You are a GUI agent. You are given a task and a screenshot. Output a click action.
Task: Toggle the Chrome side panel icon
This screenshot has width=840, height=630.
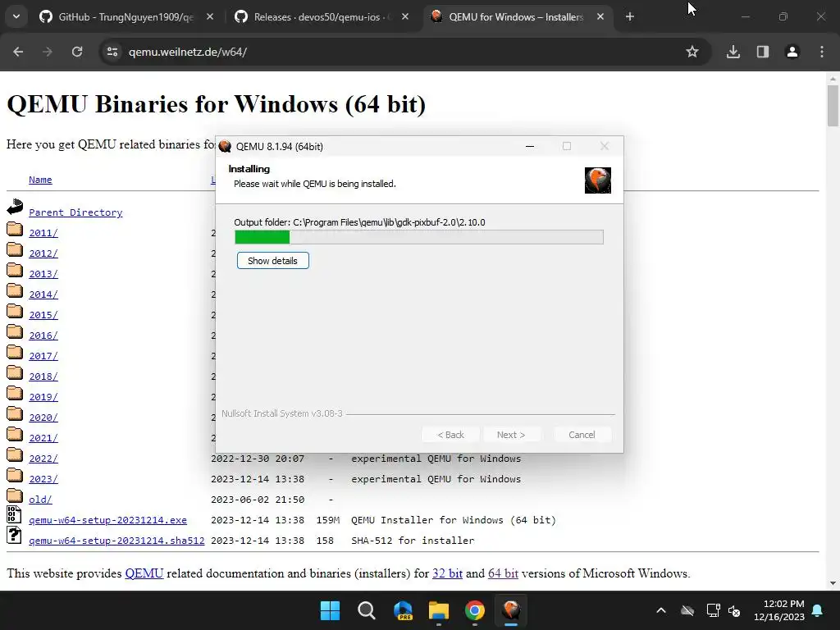click(x=763, y=52)
